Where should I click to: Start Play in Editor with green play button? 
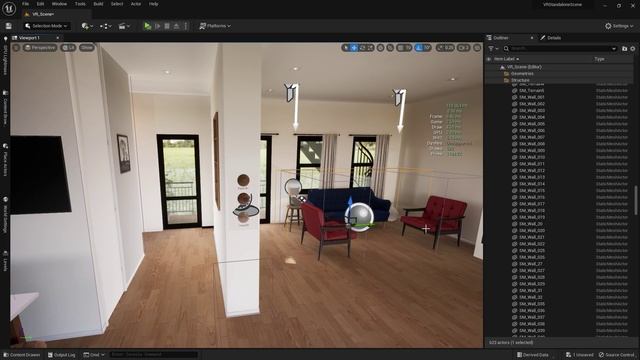click(x=147, y=26)
